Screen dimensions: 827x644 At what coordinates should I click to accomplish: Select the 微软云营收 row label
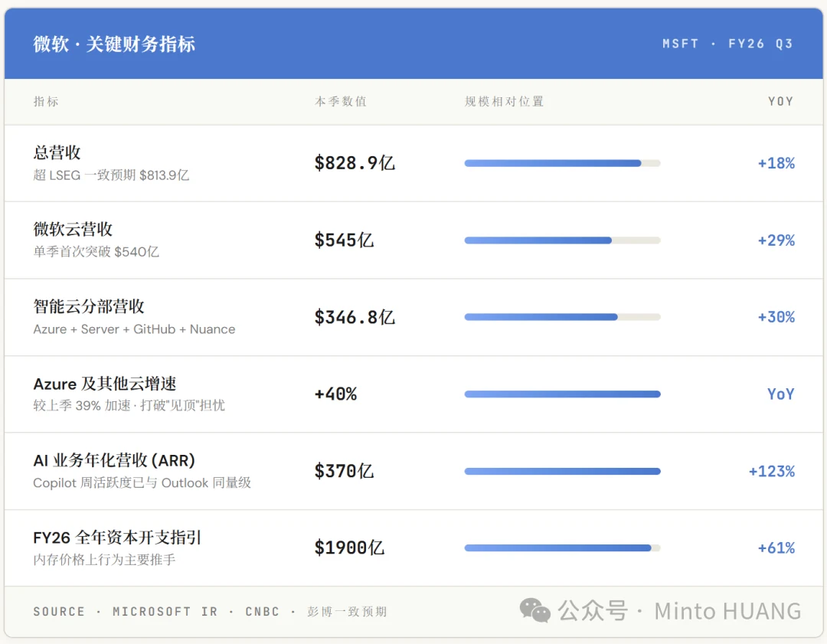coord(73,230)
